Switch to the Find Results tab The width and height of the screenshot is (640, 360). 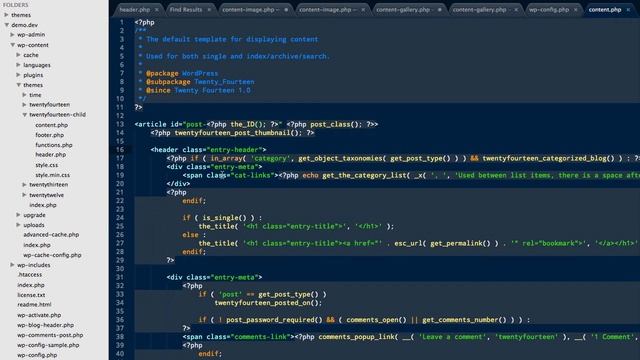(x=186, y=9)
